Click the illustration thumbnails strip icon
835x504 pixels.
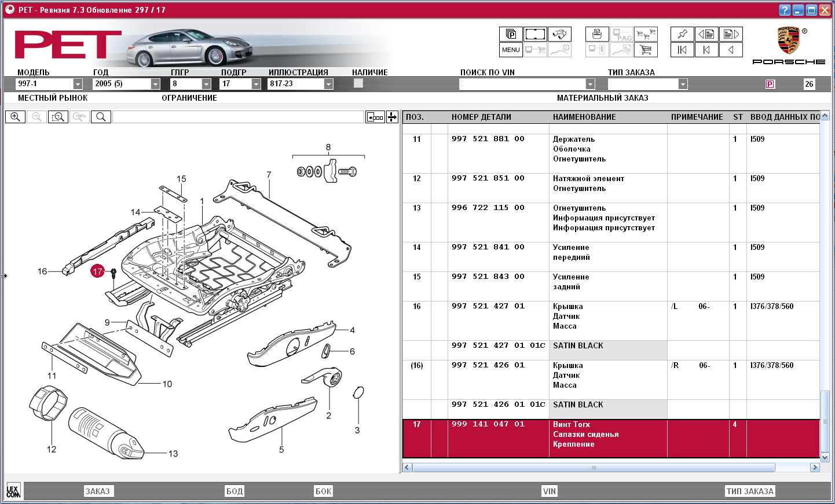click(x=375, y=117)
